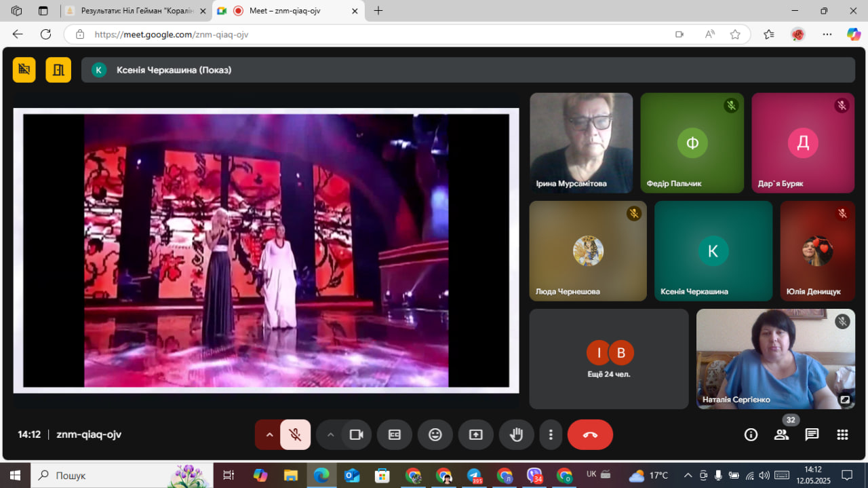The width and height of the screenshot is (868, 488).
Task: View site information lock icon
Action: [80, 34]
